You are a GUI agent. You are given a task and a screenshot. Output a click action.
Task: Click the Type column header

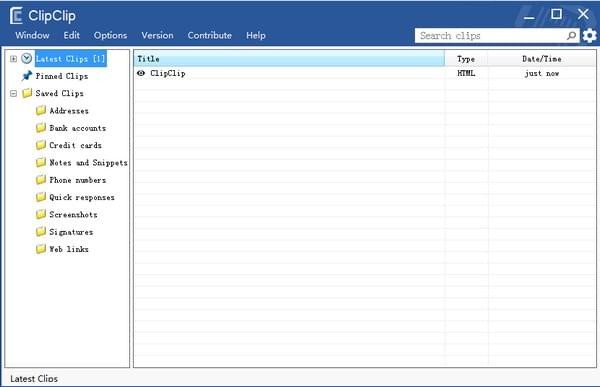pyautogui.click(x=466, y=59)
